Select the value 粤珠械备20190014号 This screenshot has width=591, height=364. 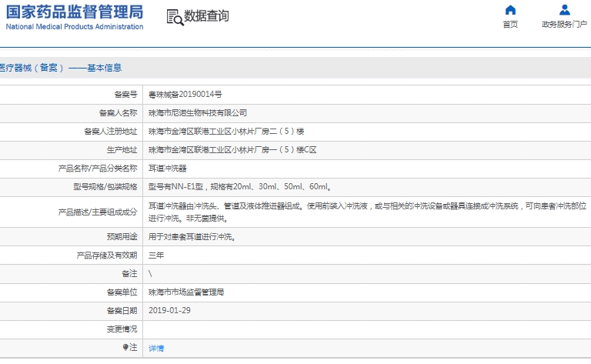[x=185, y=94]
